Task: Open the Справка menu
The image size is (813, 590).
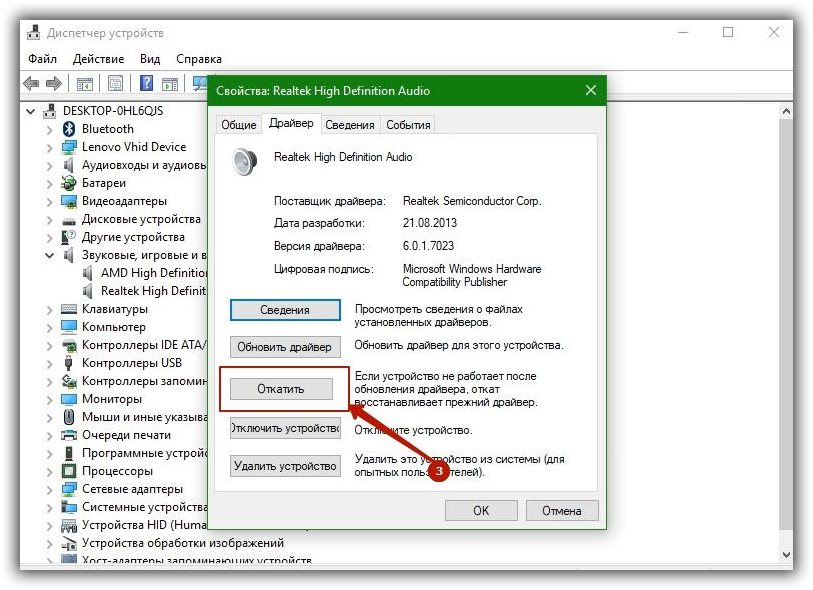Action: point(199,59)
